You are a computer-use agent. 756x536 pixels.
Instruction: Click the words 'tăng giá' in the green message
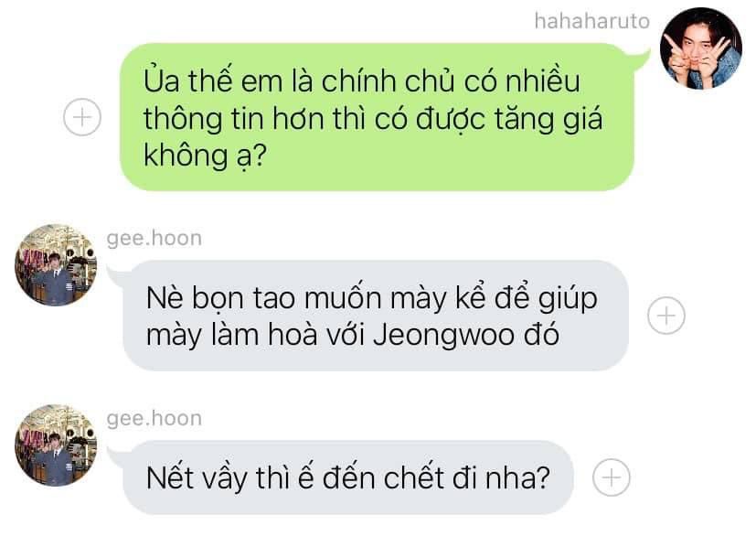click(x=548, y=118)
